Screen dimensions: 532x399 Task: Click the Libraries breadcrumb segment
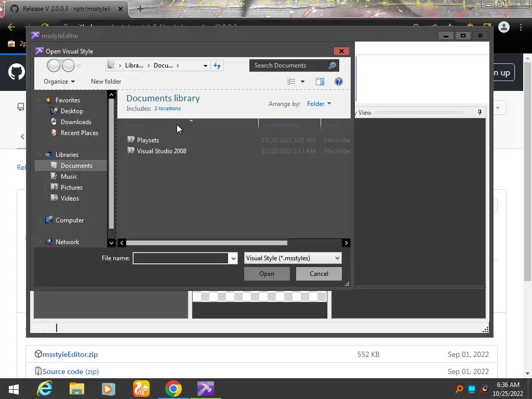click(134, 65)
